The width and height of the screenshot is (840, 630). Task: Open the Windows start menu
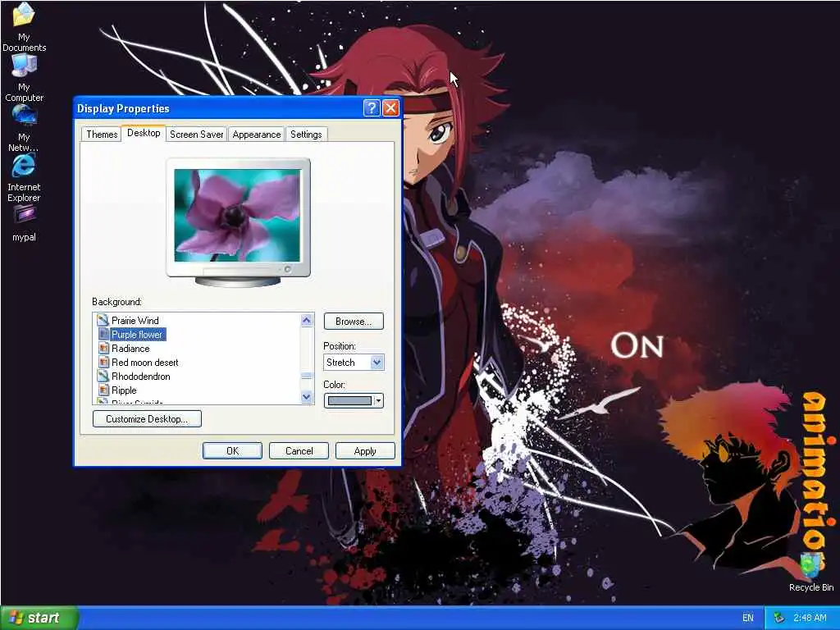pyautogui.click(x=39, y=618)
